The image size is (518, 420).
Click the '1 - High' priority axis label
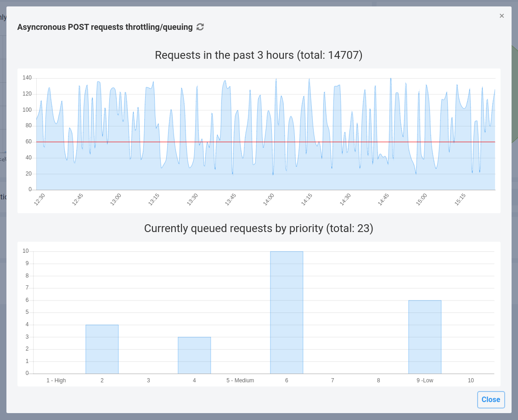coord(56,380)
